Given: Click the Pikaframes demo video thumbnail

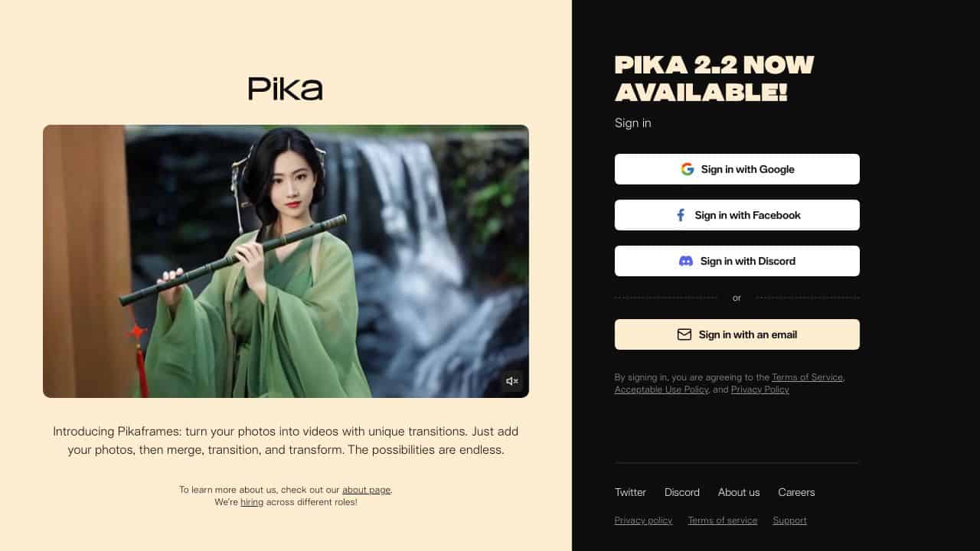Looking at the screenshot, I should (286, 261).
